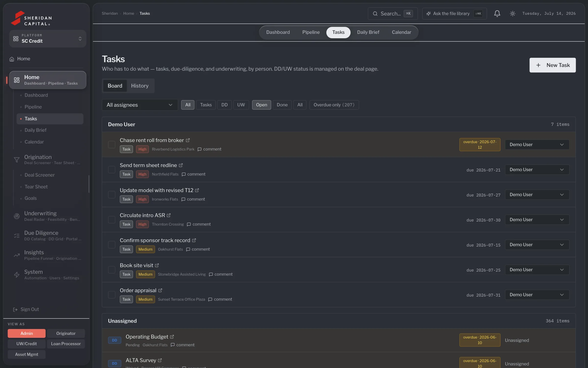Click Ask the file library box
588x368 pixels.
point(454,14)
